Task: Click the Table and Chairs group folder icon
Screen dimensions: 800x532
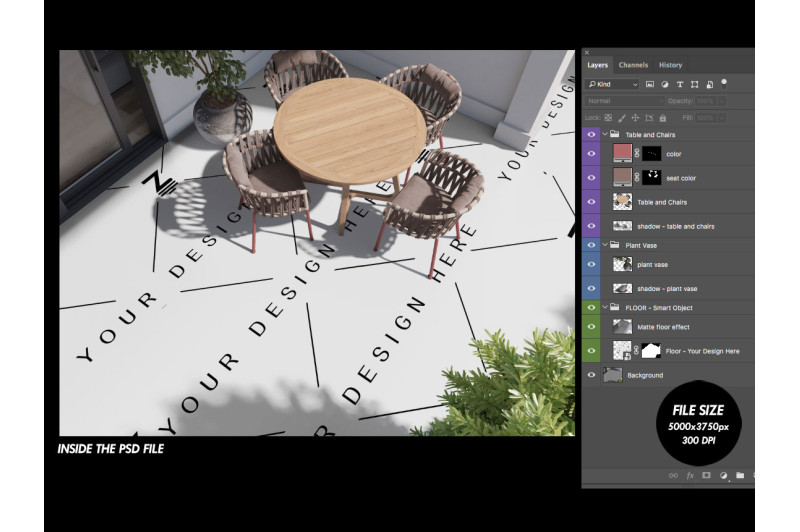Action: 615,134
